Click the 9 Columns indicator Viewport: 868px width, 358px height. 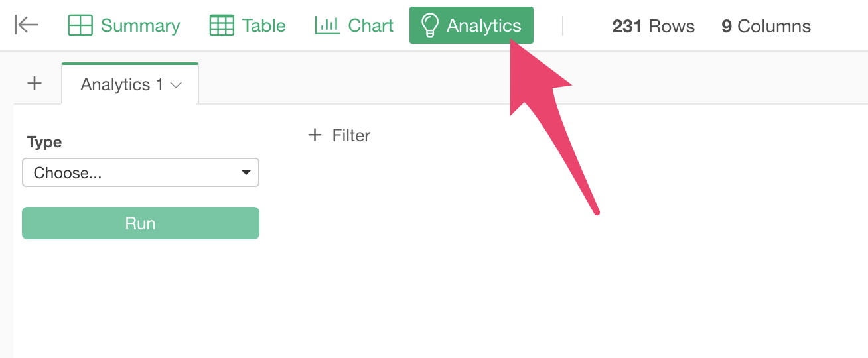click(x=766, y=27)
